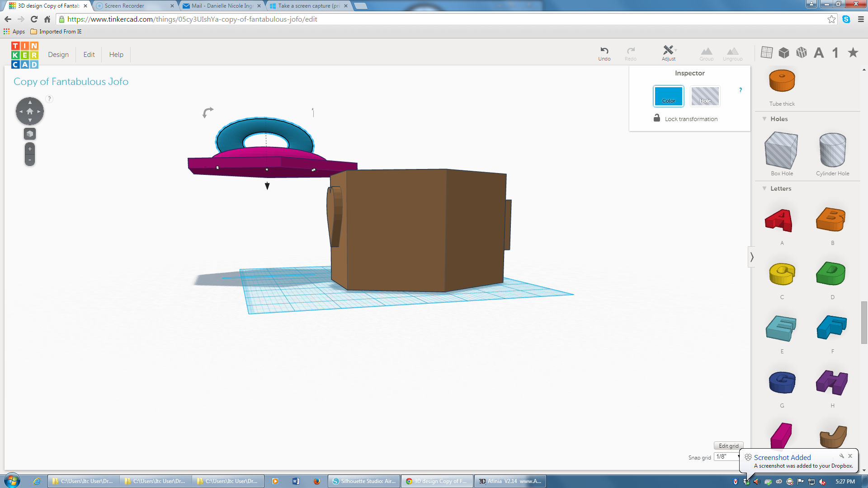Switch to the Mail browser tab
The image size is (868, 488).
click(x=222, y=6)
